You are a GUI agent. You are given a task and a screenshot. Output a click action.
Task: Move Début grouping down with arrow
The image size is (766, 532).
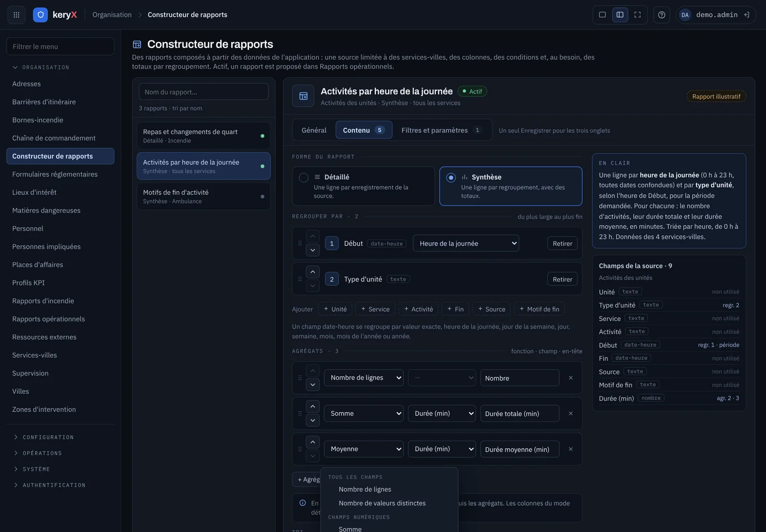click(x=313, y=250)
